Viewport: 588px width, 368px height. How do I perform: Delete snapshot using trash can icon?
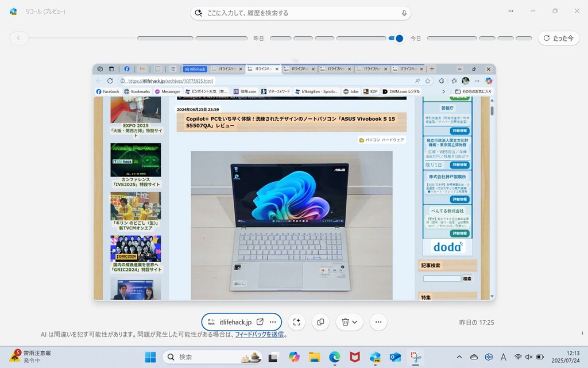click(x=345, y=322)
